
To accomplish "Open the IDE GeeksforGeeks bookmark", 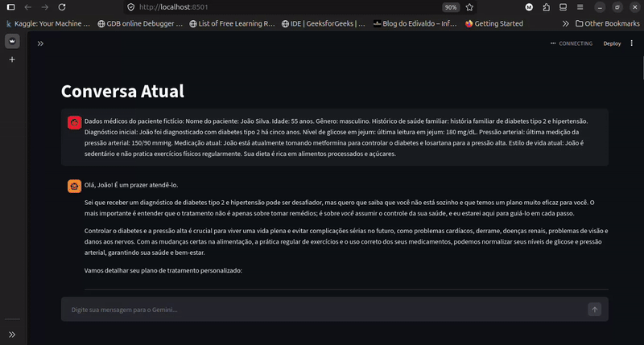I will coord(324,23).
